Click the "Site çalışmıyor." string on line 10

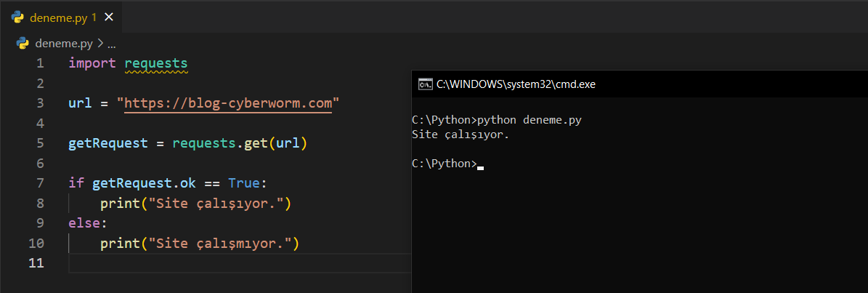tap(219, 243)
